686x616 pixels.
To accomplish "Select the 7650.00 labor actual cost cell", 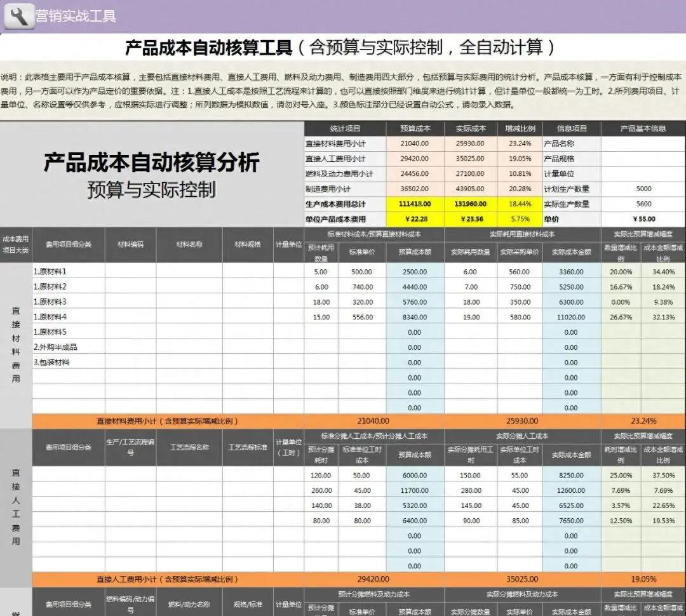I will click(572, 521).
